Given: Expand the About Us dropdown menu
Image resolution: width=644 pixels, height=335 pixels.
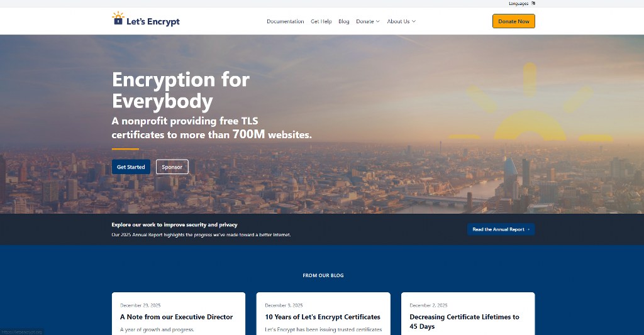Looking at the screenshot, I should tap(401, 21).
